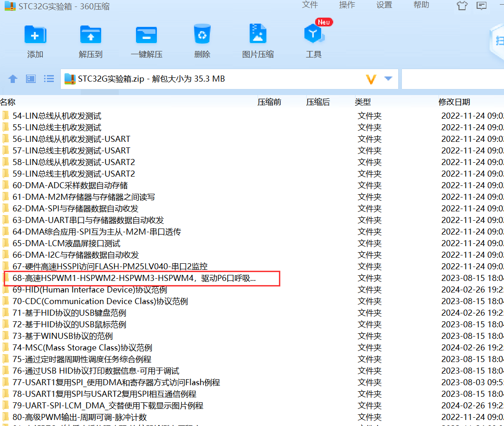
Task: Select folder 59-LIN总线主机收发测试-USART2
Action: tap(74, 174)
